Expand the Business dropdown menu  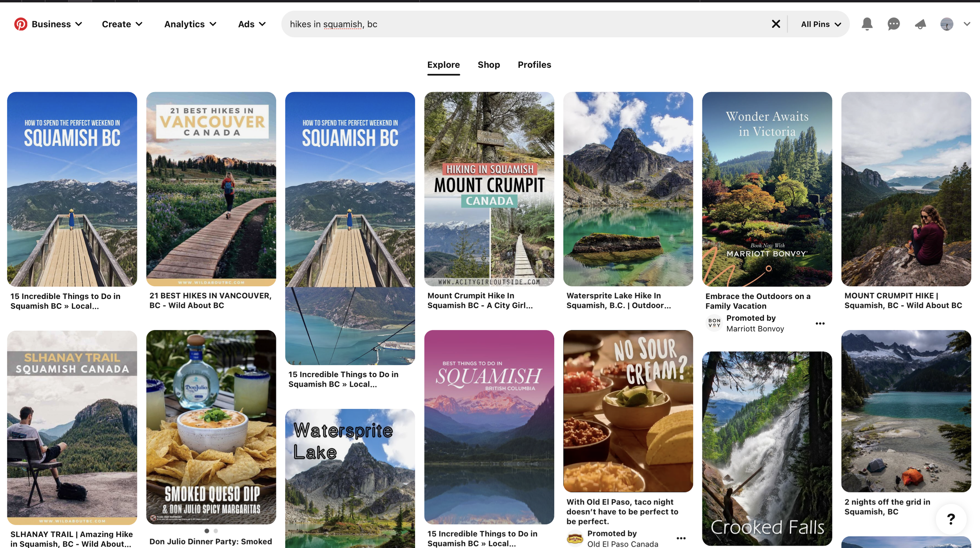pyautogui.click(x=57, y=24)
